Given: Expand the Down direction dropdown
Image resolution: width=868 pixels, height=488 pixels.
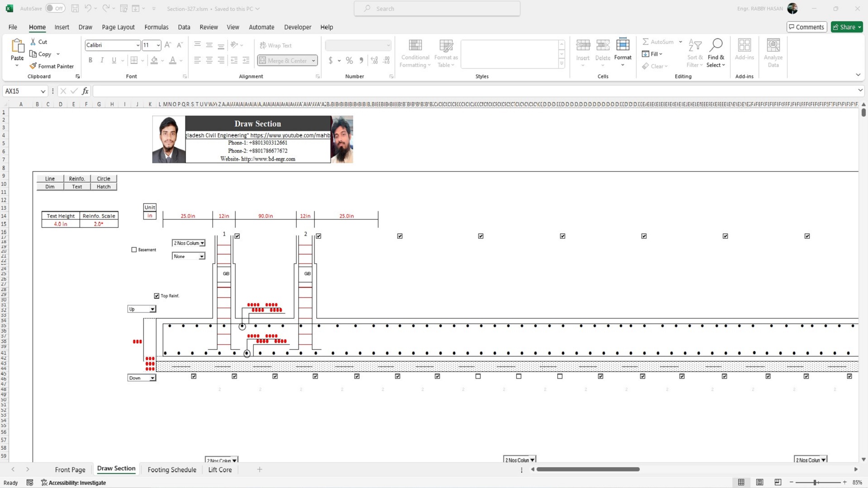Looking at the screenshot, I should coord(152,378).
